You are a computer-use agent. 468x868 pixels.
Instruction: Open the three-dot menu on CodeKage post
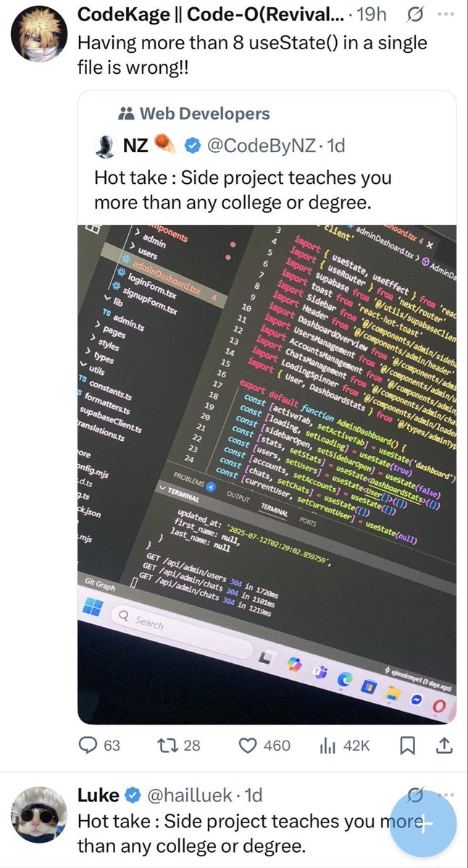click(x=446, y=15)
